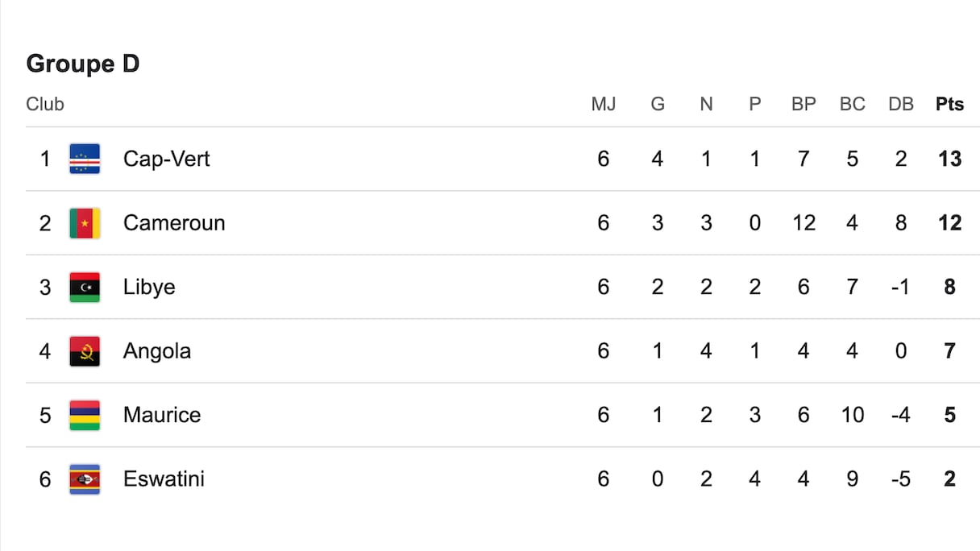Click Cap-Vert's 13 points value
Viewport: 980px width, 551px height.
949,159
